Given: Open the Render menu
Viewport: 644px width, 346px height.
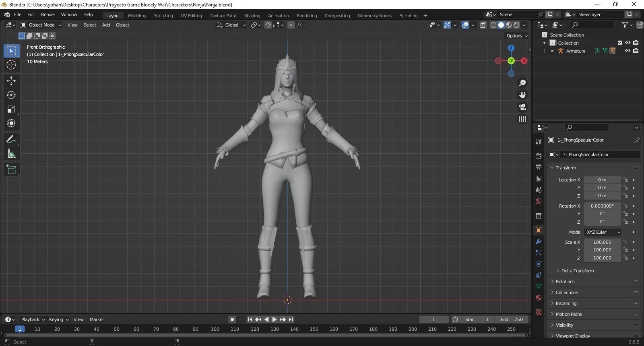Looking at the screenshot, I should (x=48, y=14).
